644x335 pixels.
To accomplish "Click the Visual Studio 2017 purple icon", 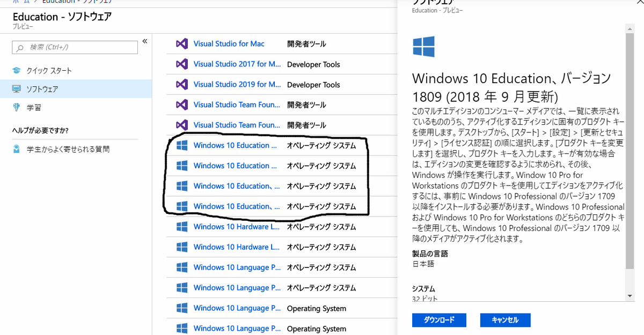I will pyautogui.click(x=182, y=64).
